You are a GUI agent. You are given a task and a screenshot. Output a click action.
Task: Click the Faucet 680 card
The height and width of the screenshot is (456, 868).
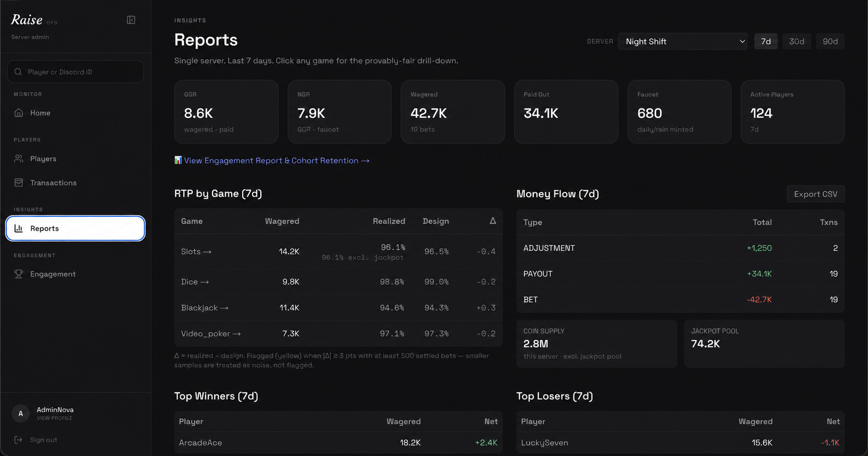pos(679,112)
